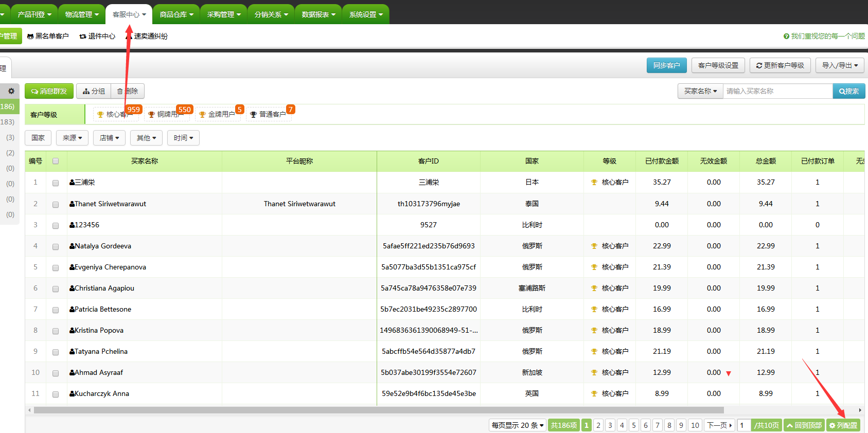Image resolution: width=868 pixels, height=433 pixels.
Task: Check the box for Natalya Gordeeva
Action: tap(56, 247)
